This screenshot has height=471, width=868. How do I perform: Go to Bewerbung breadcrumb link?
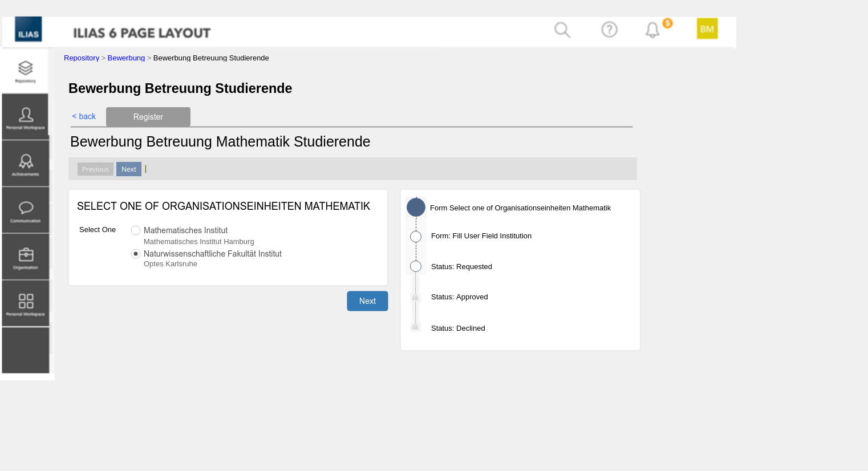[126, 58]
